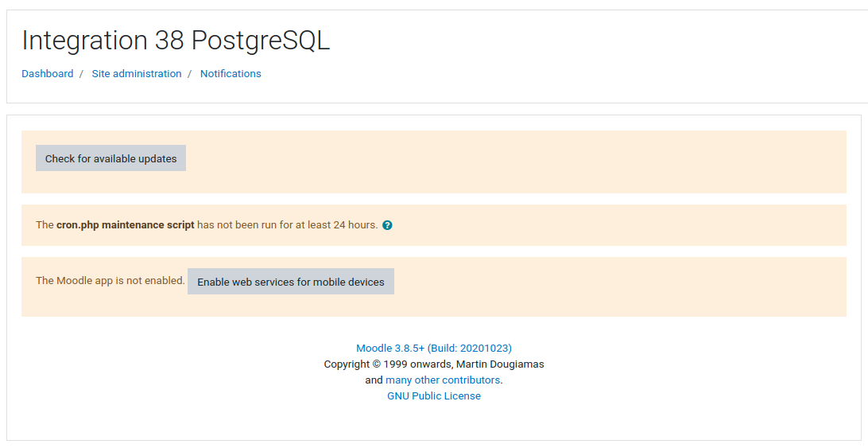This screenshot has width=868, height=448.
Task: Click 'Copyright © 1999 onwards, Martin Dougiamas' text
Action: 434,364
